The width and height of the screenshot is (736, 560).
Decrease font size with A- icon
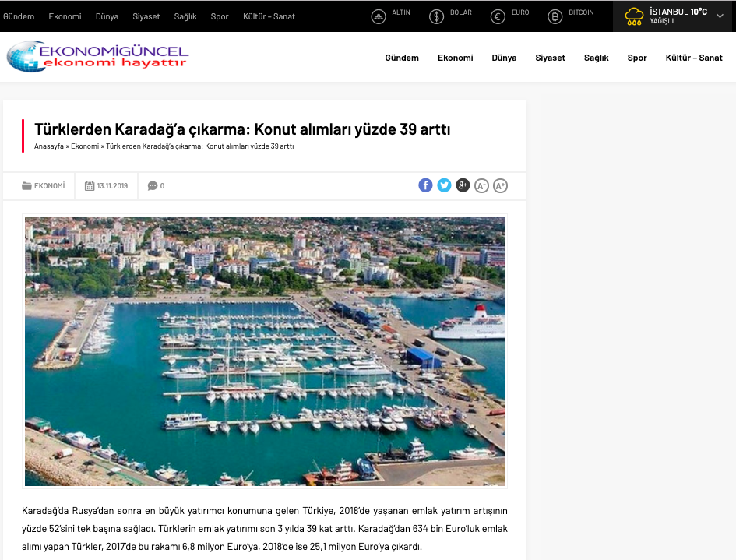pos(481,186)
